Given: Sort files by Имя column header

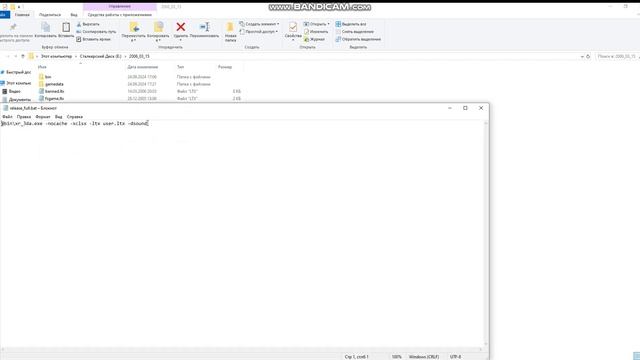Looking at the screenshot, I should (42, 67).
